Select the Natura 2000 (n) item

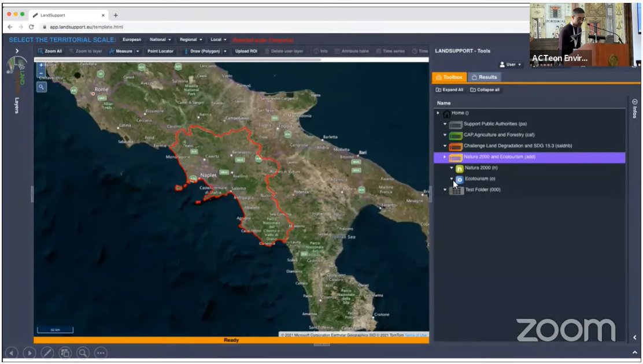(x=530, y=168)
